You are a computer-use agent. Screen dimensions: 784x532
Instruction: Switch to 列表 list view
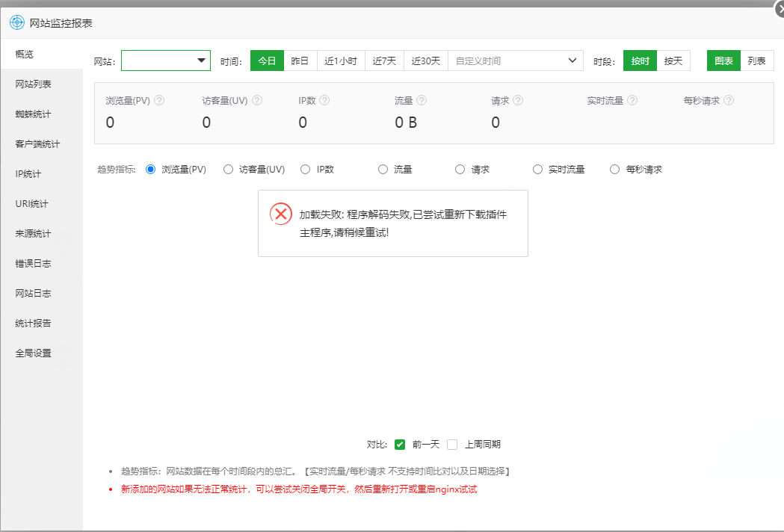[757, 61]
